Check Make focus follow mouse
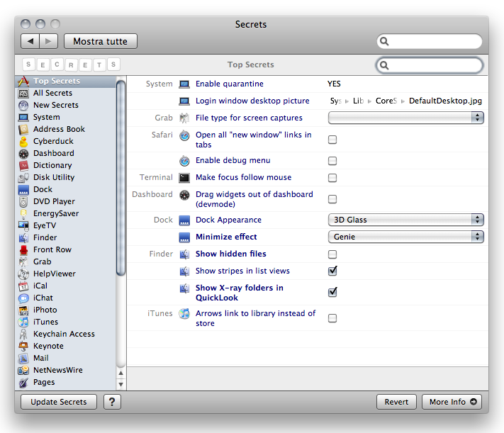Viewport: 504px width, 433px height. [332, 177]
